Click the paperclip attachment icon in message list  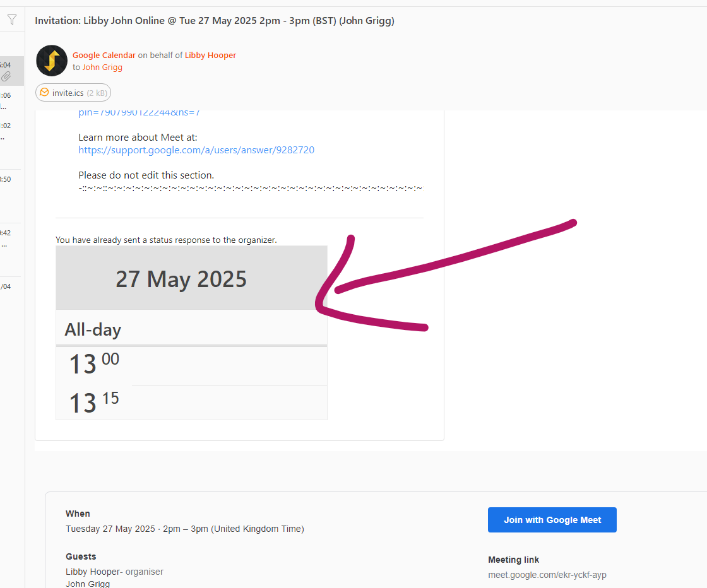(6, 76)
